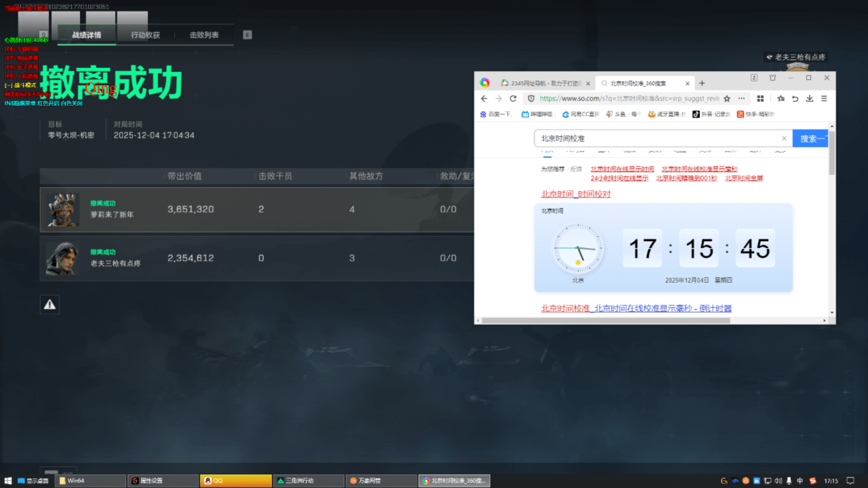Switch to 2345网址导航 browser tab
The width and height of the screenshot is (868, 488).
click(x=541, y=83)
